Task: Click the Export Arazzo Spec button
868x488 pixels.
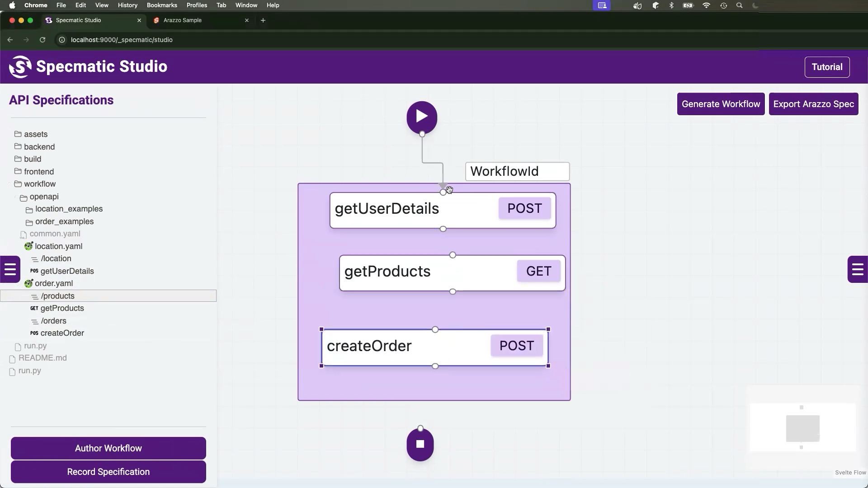Action: (813, 104)
